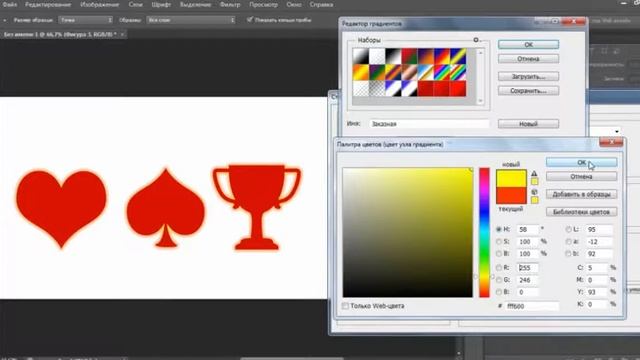
Task: Open the Образцы dropdown showing Все слои
Action: click(191, 20)
